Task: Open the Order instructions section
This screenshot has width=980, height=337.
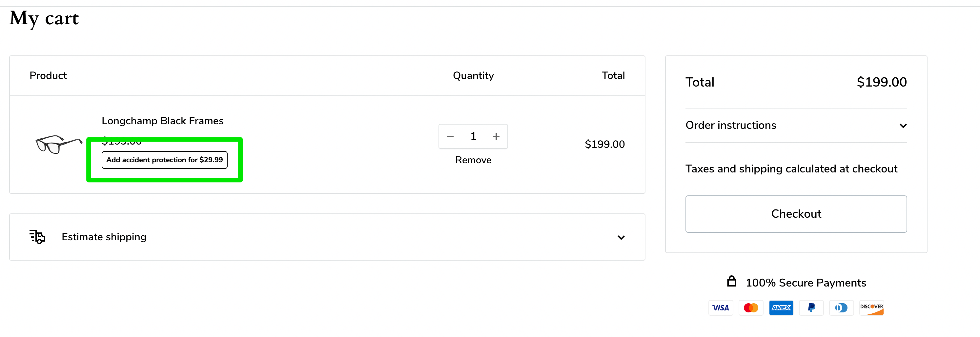Action: click(730, 126)
